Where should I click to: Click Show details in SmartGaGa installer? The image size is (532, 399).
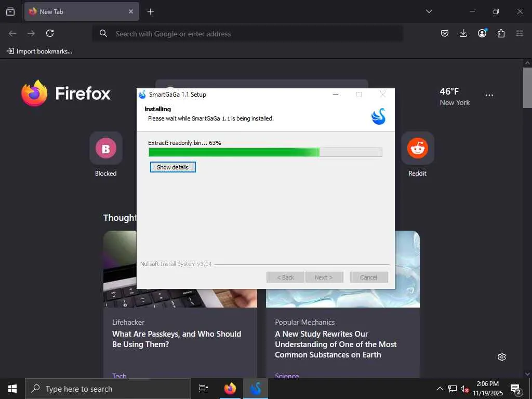point(172,167)
